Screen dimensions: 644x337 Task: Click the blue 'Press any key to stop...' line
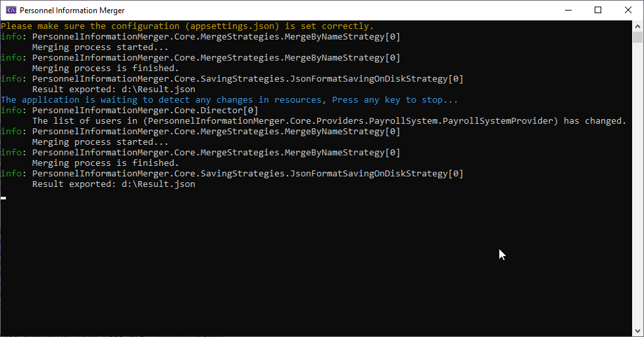229,100
